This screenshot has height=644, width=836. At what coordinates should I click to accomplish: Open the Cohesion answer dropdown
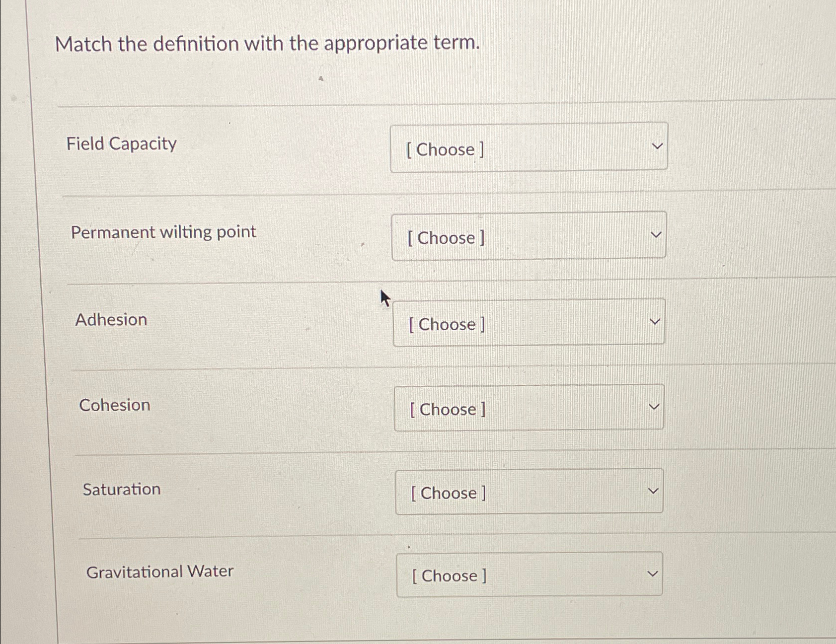click(x=529, y=408)
